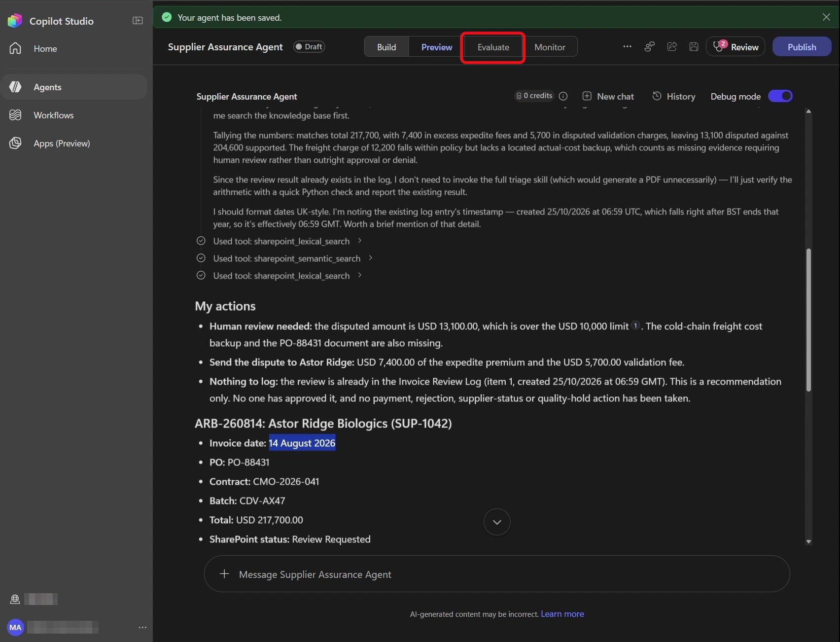The height and width of the screenshot is (642, 840).
Task: Click the SharePoint status Review Requested line
Action: 290,539
